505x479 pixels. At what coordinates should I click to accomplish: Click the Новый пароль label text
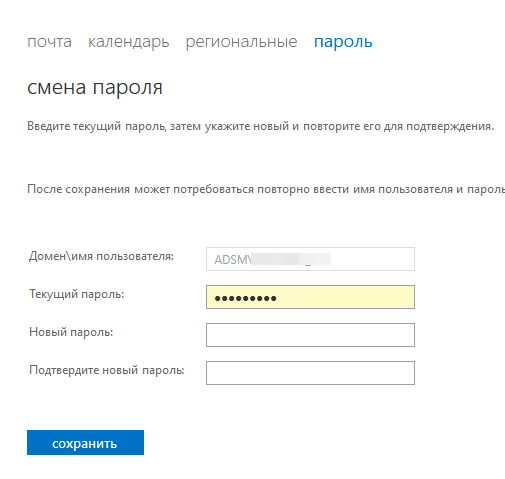pyautogui.click(x=71, y=332)
